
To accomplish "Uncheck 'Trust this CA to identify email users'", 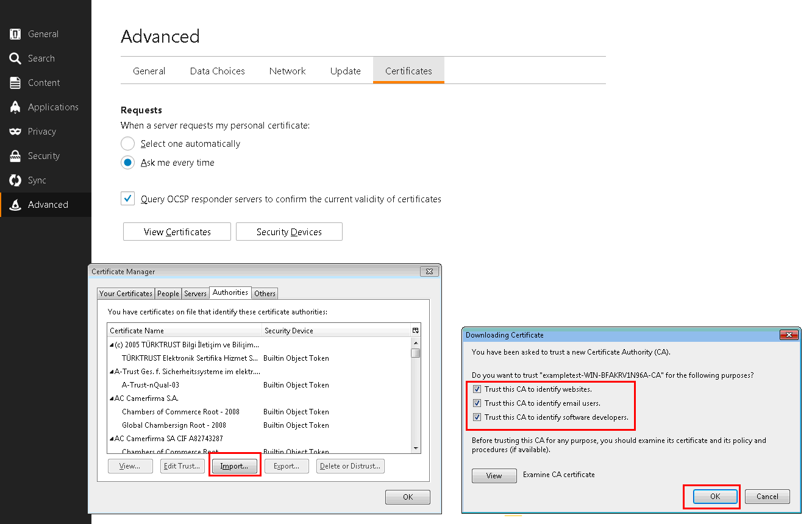I will pos(477,403).
